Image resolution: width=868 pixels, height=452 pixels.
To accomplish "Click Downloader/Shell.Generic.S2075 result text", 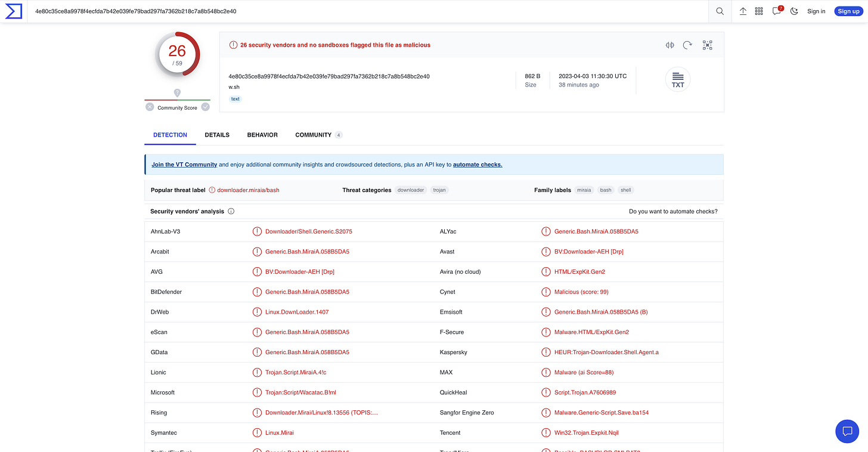I will pos(309,231).
